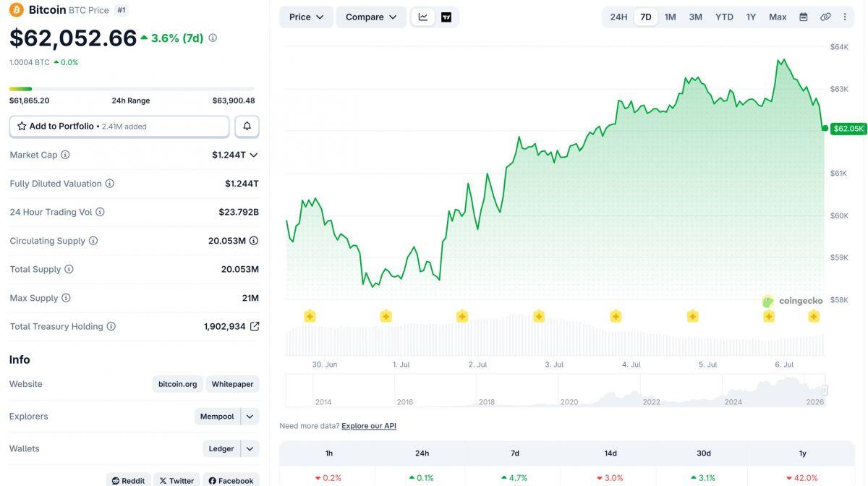The width and height of the screenshot is (868, 486).
Task: Select the 3M time range tab
Action: point(695,17)
